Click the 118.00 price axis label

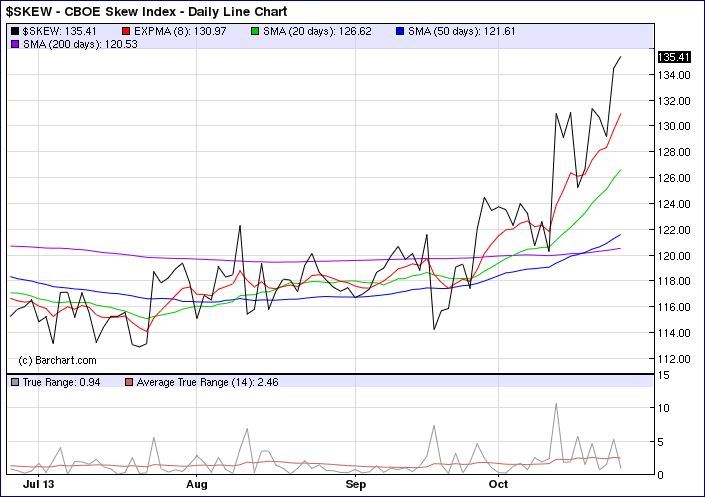674,281
